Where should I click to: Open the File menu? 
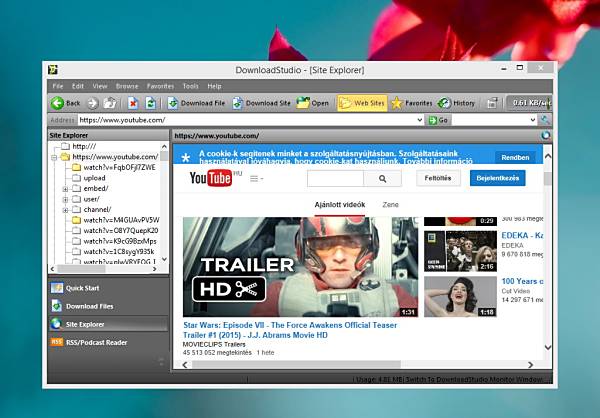[x=58, y=86]
